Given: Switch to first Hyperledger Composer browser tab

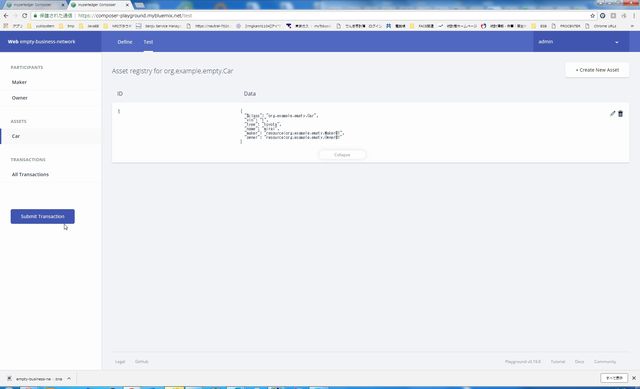Looking at the screenshot, I should click(35, 5).
